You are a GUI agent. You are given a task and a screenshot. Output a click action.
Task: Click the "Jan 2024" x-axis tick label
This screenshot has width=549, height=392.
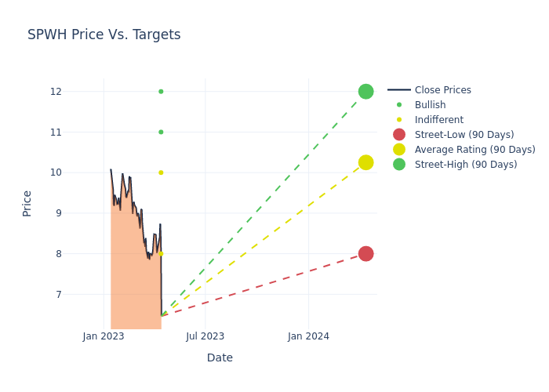[308, 336]
